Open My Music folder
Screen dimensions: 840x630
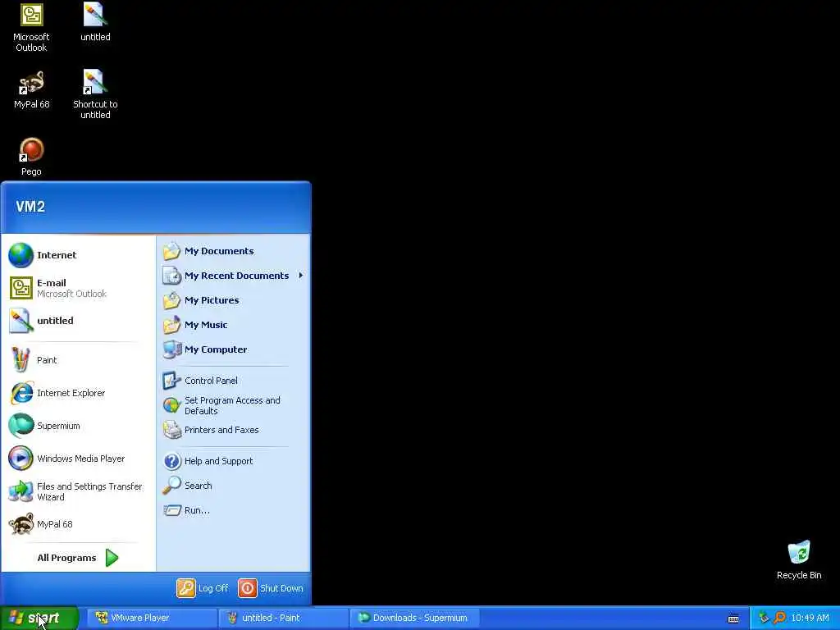pyautogui.click(x=233, y=325)
